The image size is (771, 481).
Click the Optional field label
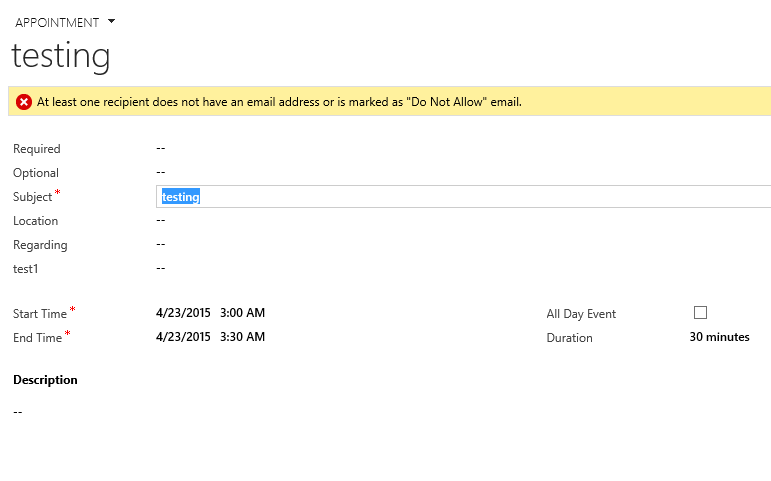[36, 173]
